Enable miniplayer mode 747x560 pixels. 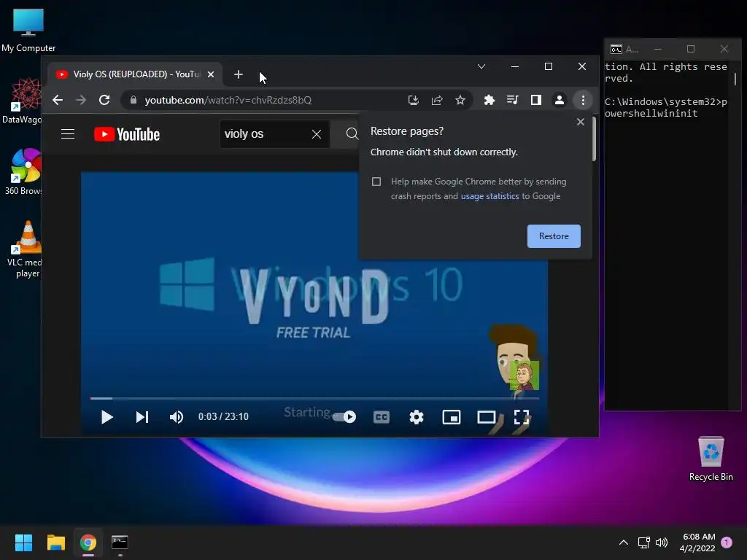[451, 417]
